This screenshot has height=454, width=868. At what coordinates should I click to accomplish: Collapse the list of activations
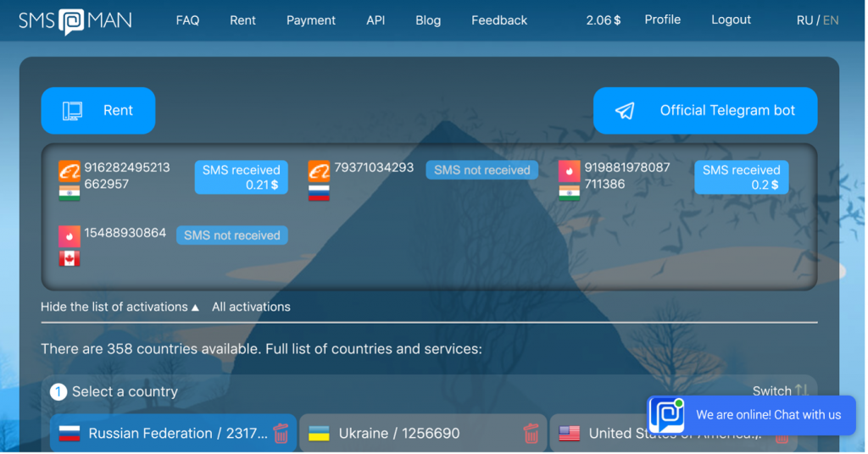(x=120, y=307)
